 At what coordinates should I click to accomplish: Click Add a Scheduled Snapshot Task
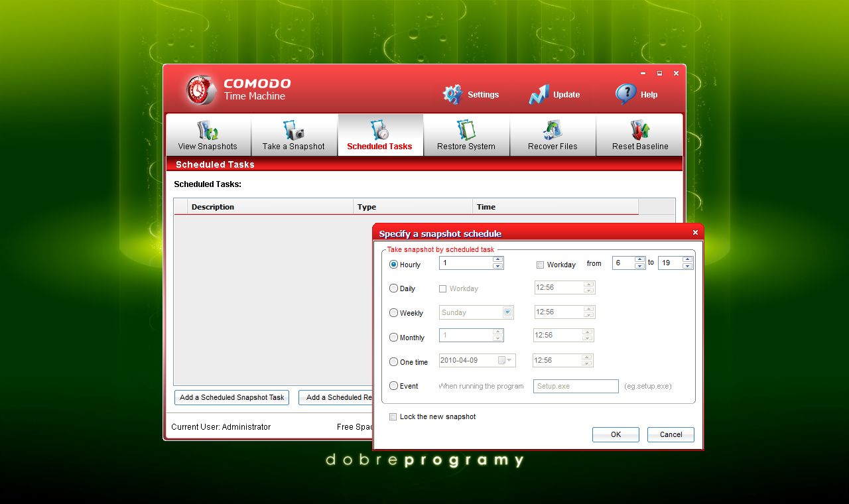(x=232, y=397)
